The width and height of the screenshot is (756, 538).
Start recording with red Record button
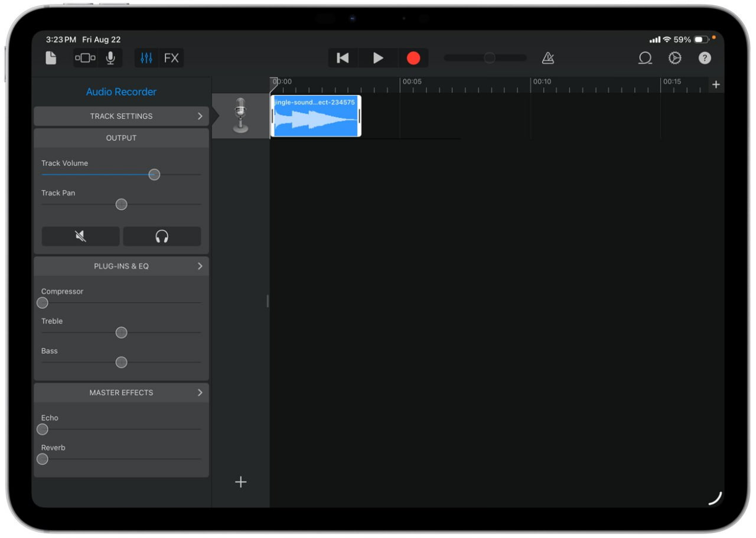point(413,58)
